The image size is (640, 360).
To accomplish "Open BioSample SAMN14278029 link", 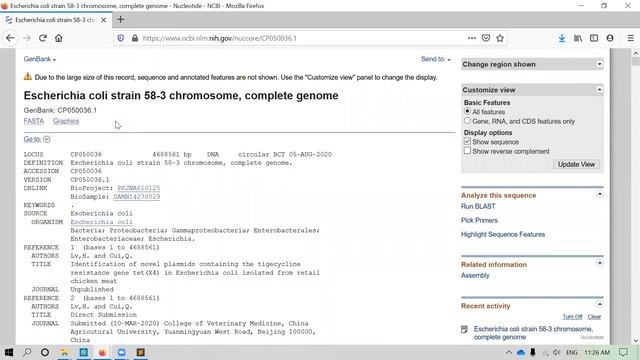I will (x=137, y=197).
